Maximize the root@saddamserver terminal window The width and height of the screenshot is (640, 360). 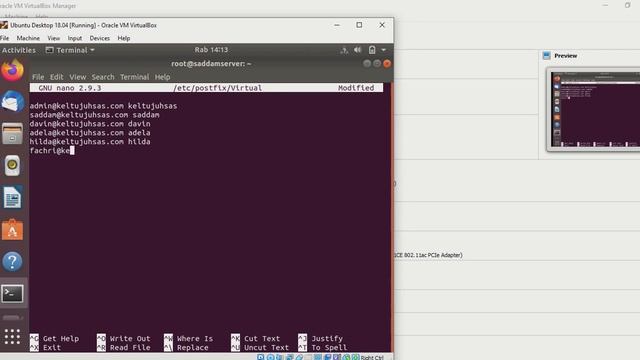click(377, 64)
